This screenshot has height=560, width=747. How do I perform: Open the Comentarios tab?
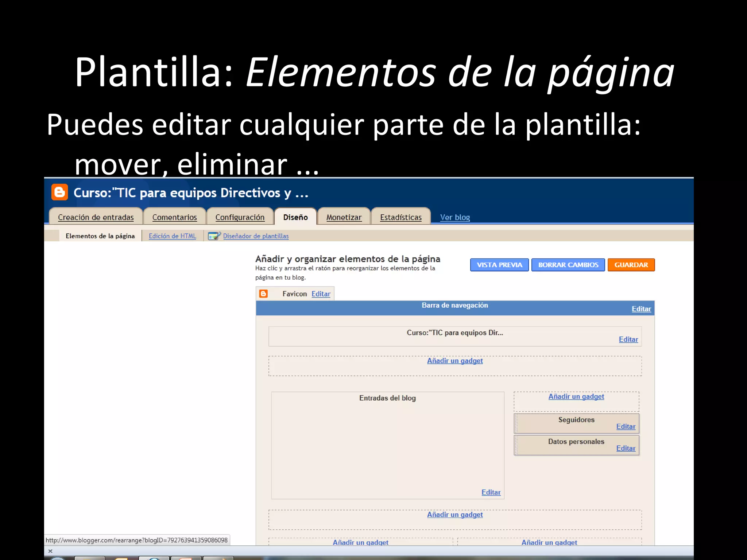pos(174,217)
